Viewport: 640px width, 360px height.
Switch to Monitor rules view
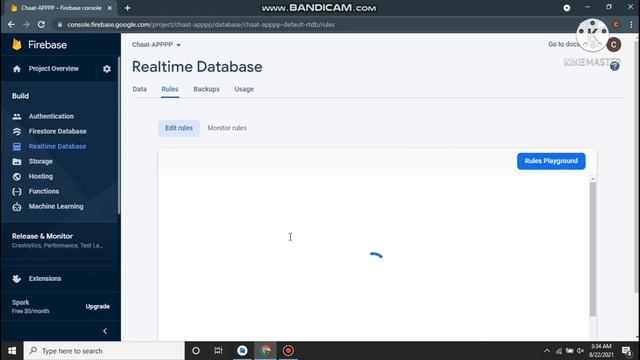(227, 128)
